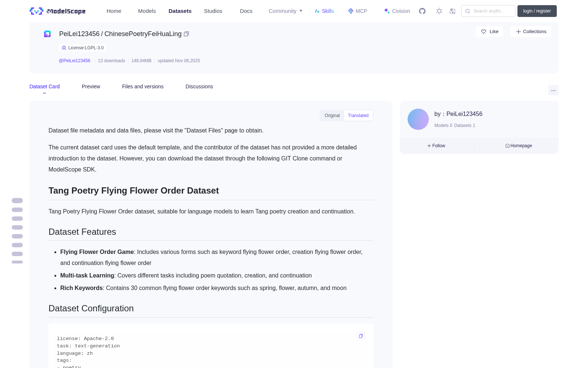This screenshot has height=368, width=588.
Task: Visit the author's Homepage
Action: point(519,146)
